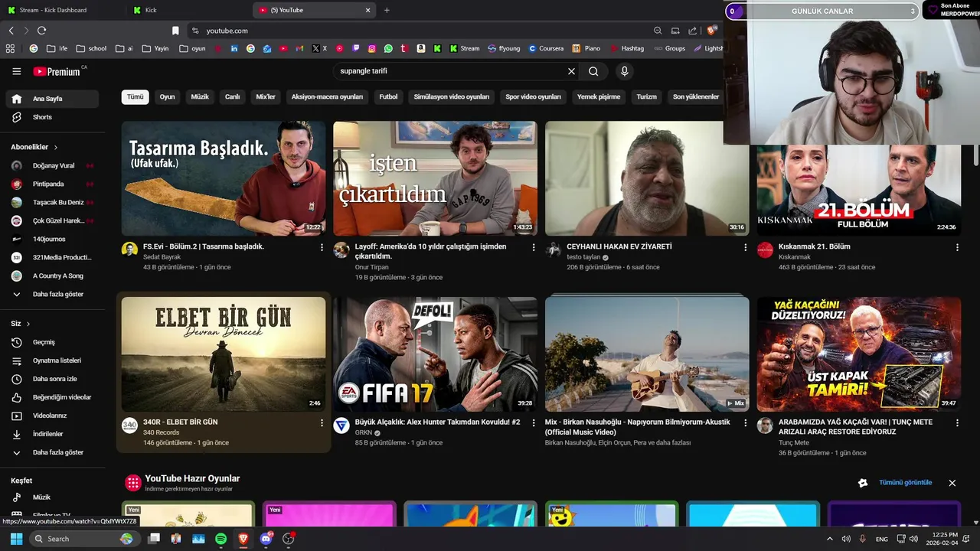Screen dimensions: 980x551
Task: Open the life bookmarks folder
Action: pos(57,48)
